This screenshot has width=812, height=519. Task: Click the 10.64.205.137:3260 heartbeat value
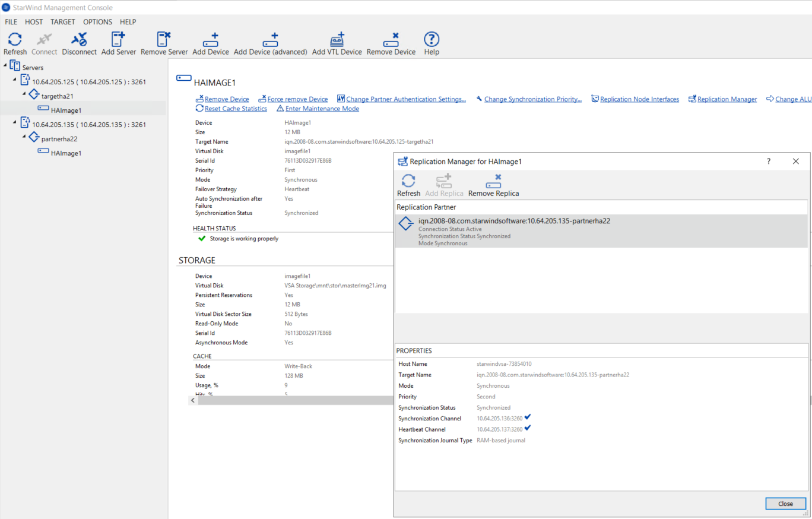click(x=500, y=429)
